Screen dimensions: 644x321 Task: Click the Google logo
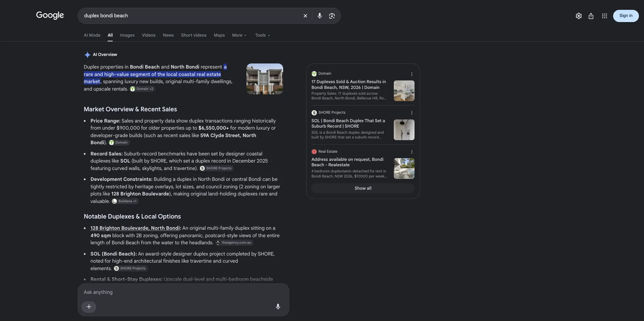50,15
